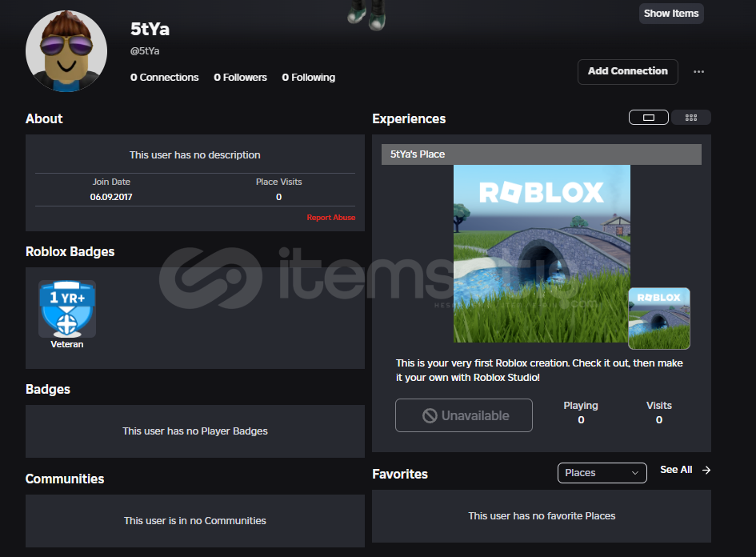Click the 5tYa profile avatar picture
Viewport: 756px width, 557px height.
(x=66, y=52)
